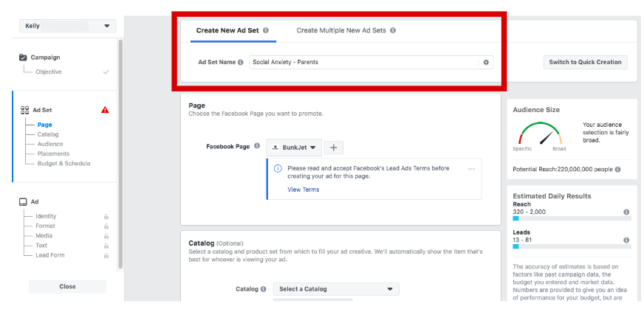
Task: Switch to Create Multiple New Ad Sets tab
Action: click(x=341, y=31)
